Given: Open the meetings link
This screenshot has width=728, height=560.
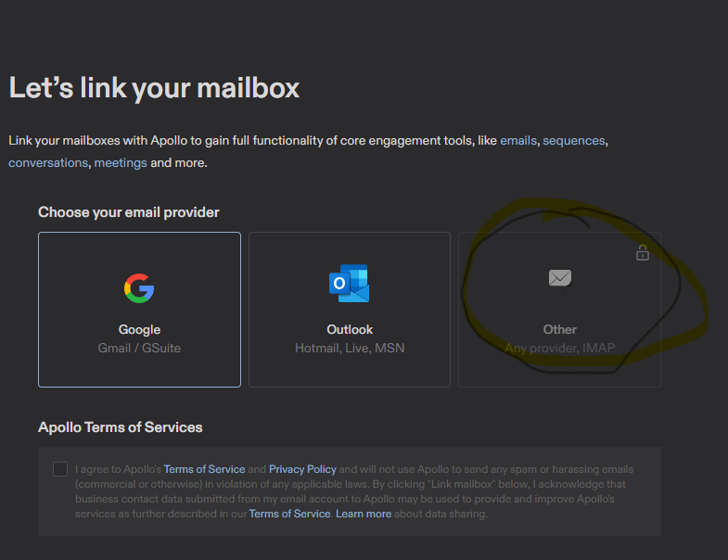Looking at the screenshot, I should [x=121, y=162].
